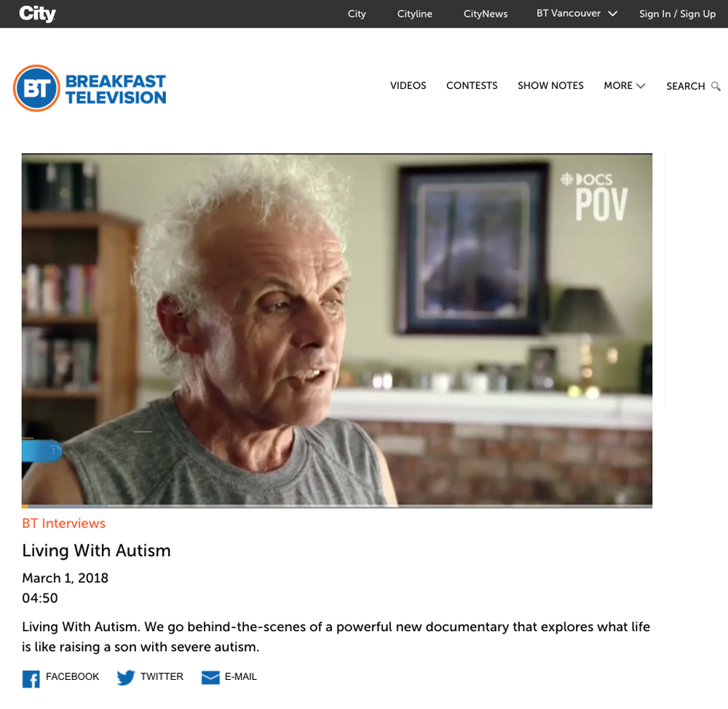Click Sign In / Sign Up
This screenshot has height=709, width=728.
677,14
